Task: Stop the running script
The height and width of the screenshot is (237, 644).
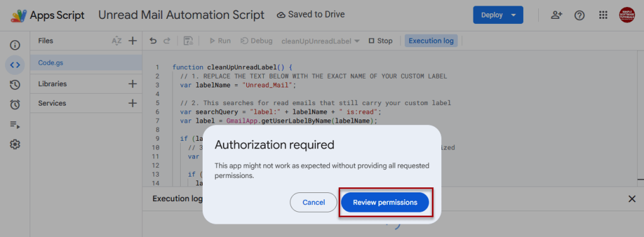Action: (380, 41)
